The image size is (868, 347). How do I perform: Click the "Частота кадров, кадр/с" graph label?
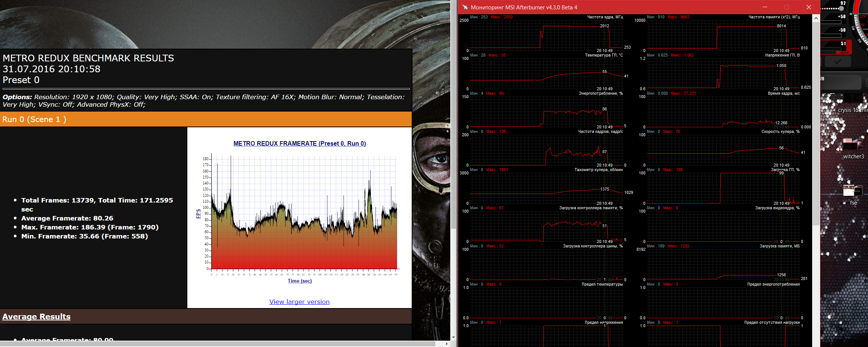click(601, 131)
